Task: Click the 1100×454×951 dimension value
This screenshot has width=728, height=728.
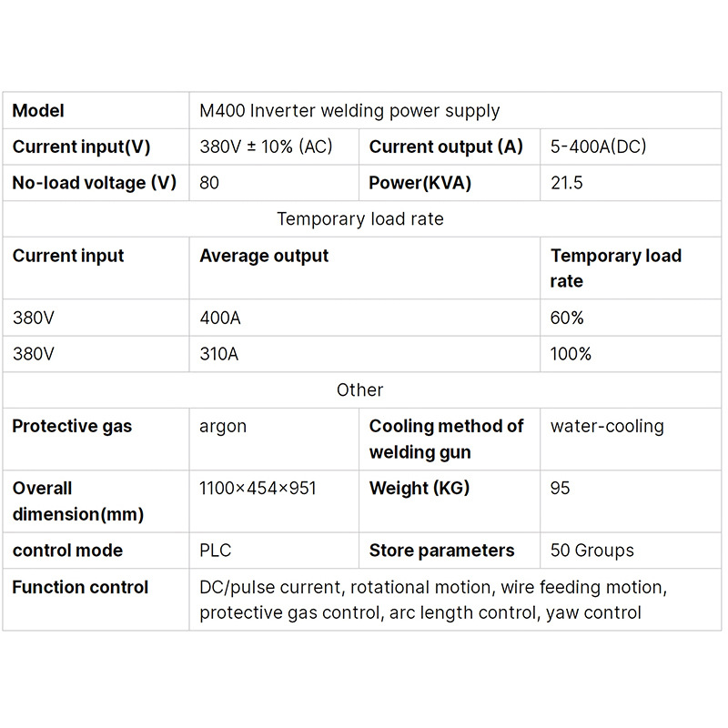Action: (258, 489)
